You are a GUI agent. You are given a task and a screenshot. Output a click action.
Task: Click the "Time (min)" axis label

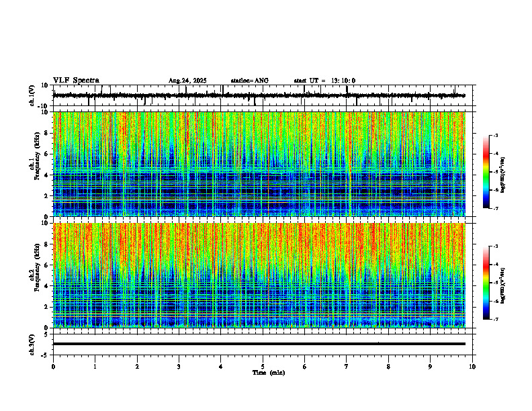click(269, 373)
